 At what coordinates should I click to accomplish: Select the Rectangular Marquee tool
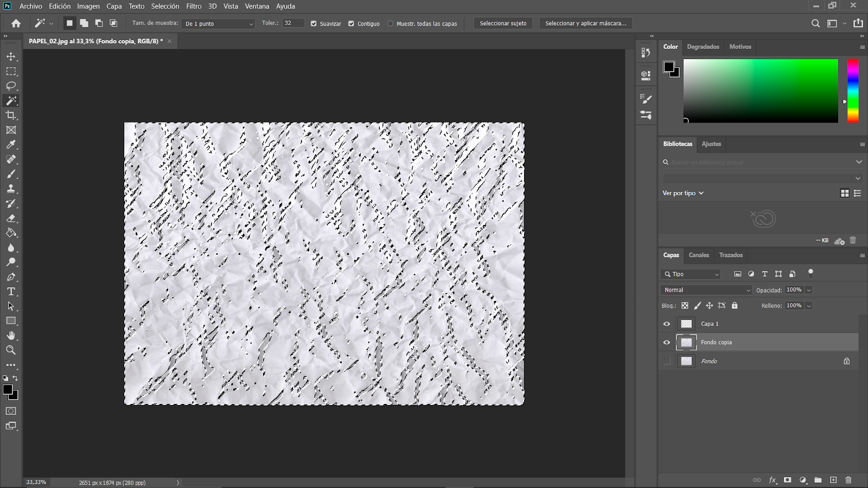(x=11, y=71)
